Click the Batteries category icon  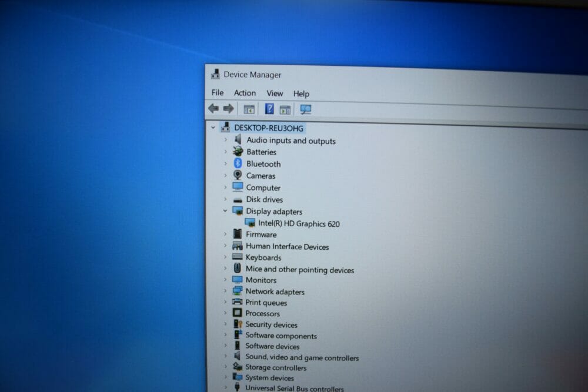click(x=238, y=152)
